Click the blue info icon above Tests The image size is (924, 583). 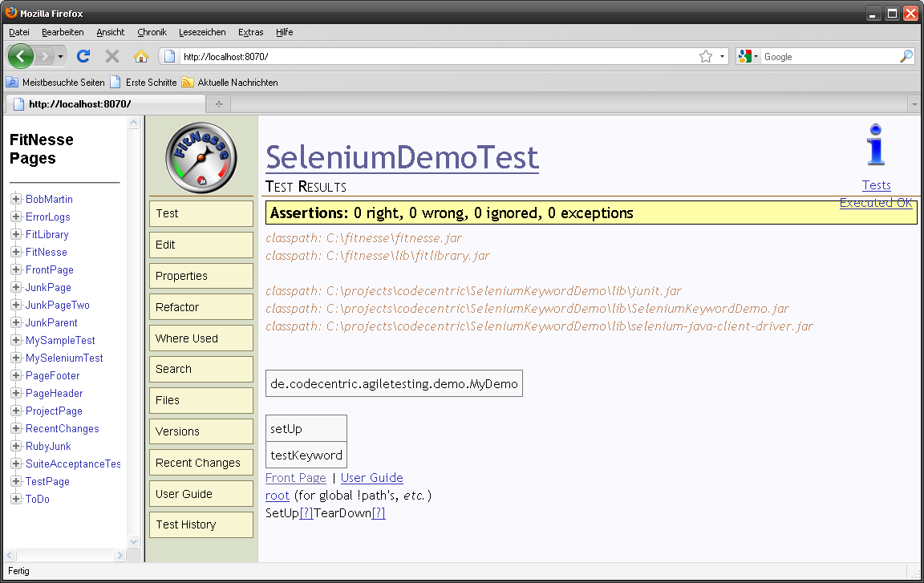point(876,145)
